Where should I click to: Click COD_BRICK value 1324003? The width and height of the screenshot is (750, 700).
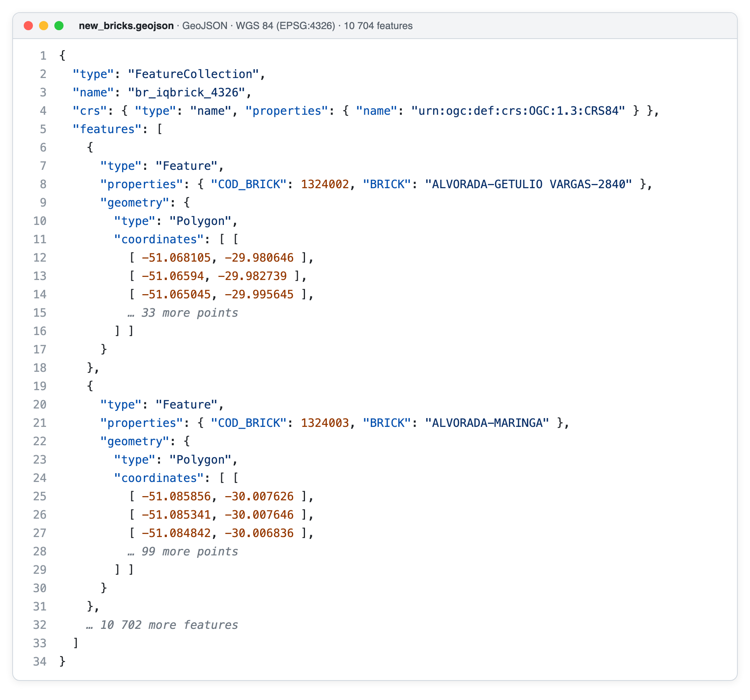pyautogui.click(x=325, y=423)
